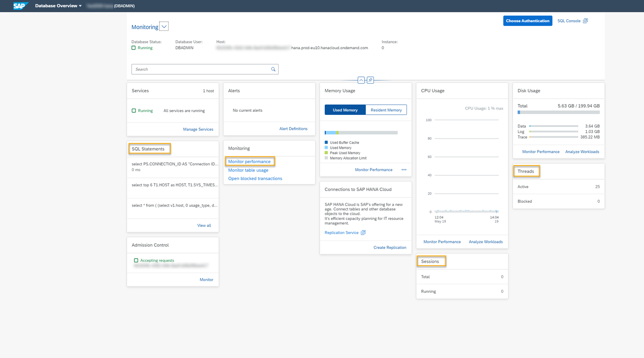The width and height of the screenshot is (644, 358).
Task: Click Accepting requests status icon
Action: (136, 260)
